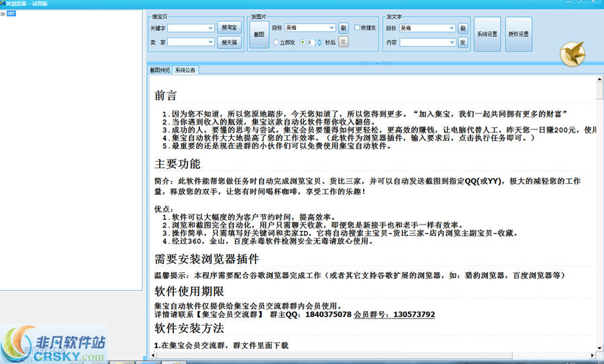Viewport: 604px width, 364px height.
Task: Open 系统设置 system settings
Action: 487,34
